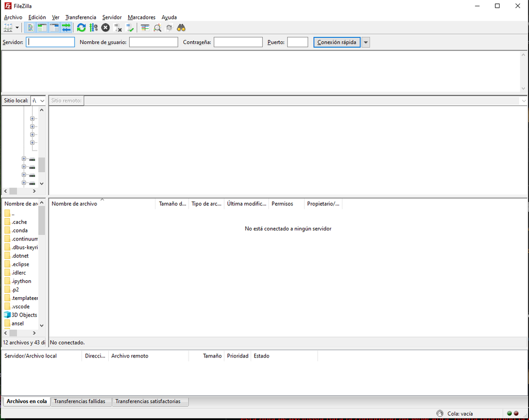Focus the Contraseña field
The image size is (529, 420).
click(x=238, y=42)
